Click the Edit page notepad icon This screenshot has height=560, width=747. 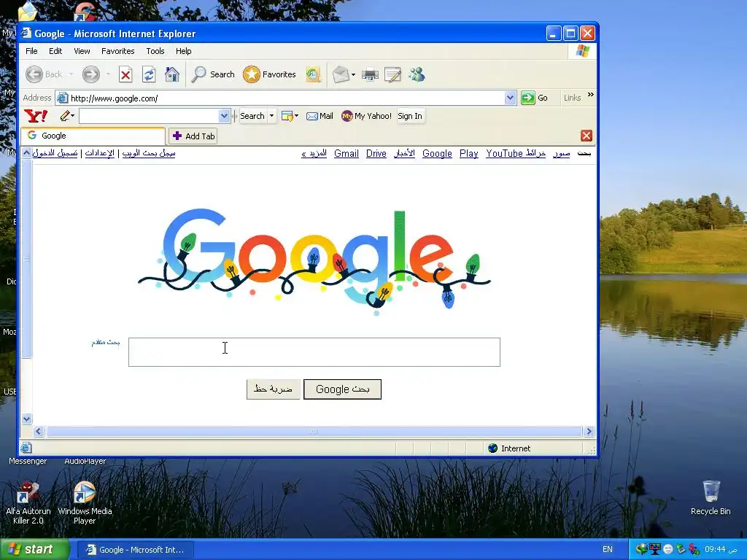point(392,75)
